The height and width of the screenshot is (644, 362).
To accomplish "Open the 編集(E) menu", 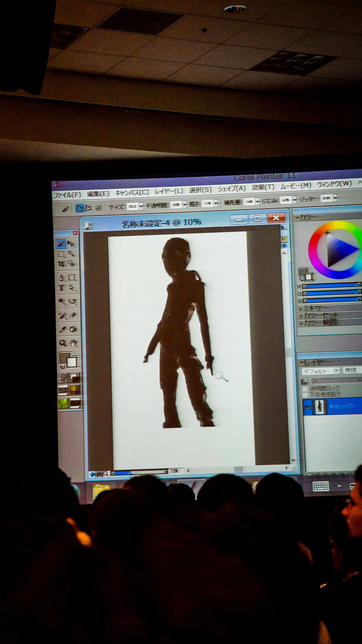I will point(98,194).
